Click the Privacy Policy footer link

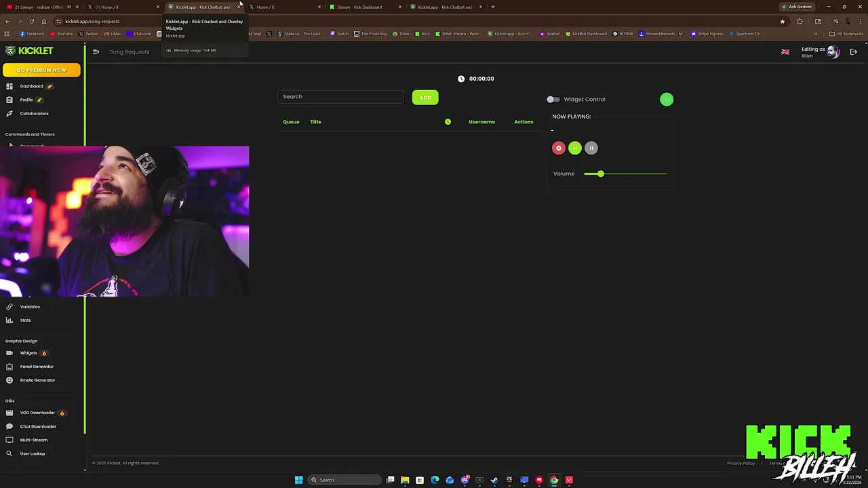pos(741,464)
